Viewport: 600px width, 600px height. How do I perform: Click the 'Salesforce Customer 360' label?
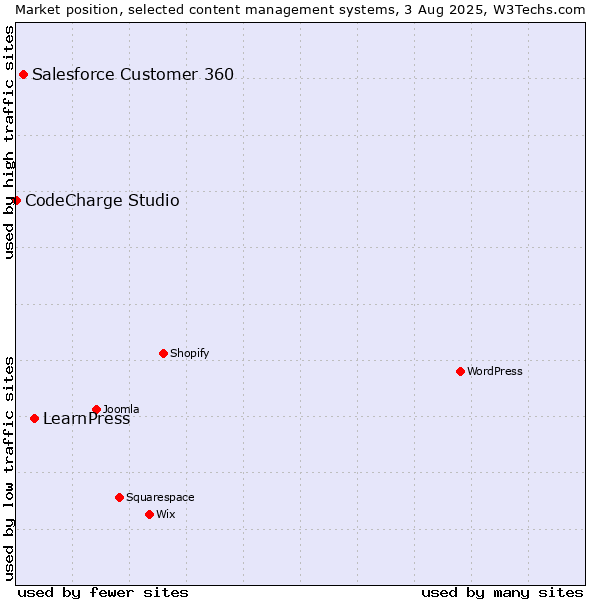point(133,74)
